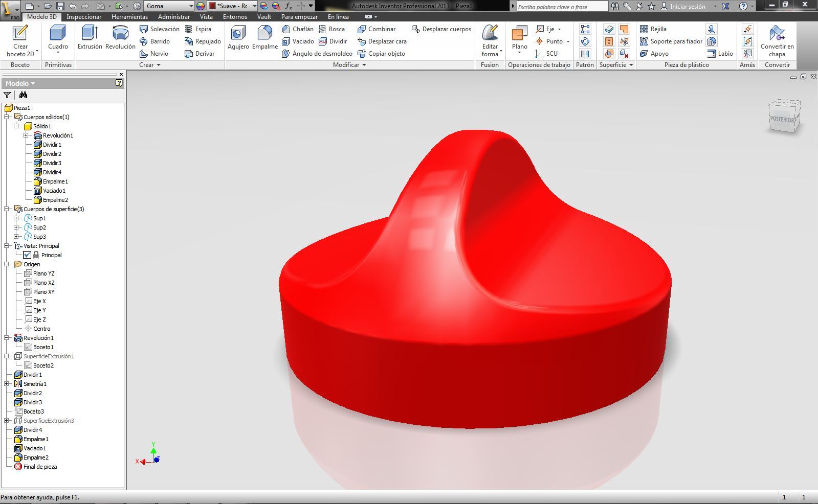Select Soporte para fiador tool
Viewport: 818px width, 504px height.
[x=671, y=41]
